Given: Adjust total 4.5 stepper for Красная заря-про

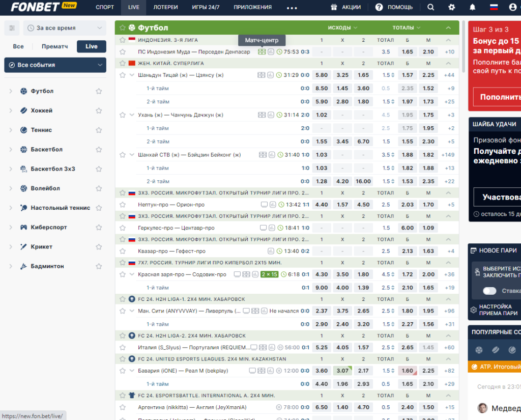Looking at the screenshot, I should pos(393,275).
